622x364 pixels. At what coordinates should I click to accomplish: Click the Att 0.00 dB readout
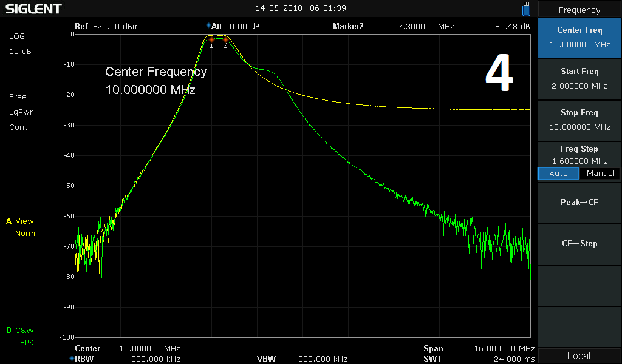coord(236,27)
